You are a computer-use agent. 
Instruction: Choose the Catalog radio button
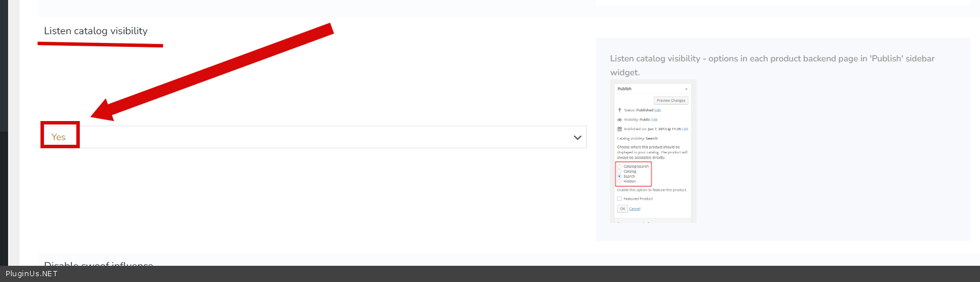click(620, 171)
